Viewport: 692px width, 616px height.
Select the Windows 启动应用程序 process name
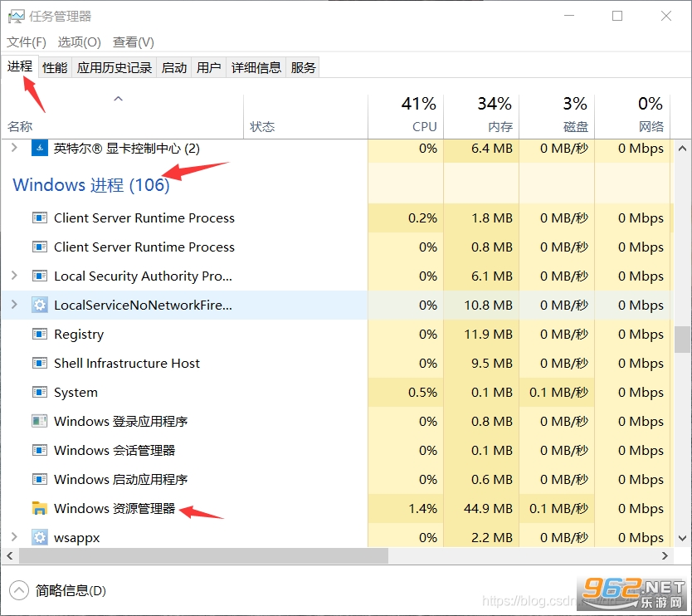tap(120, 479)
